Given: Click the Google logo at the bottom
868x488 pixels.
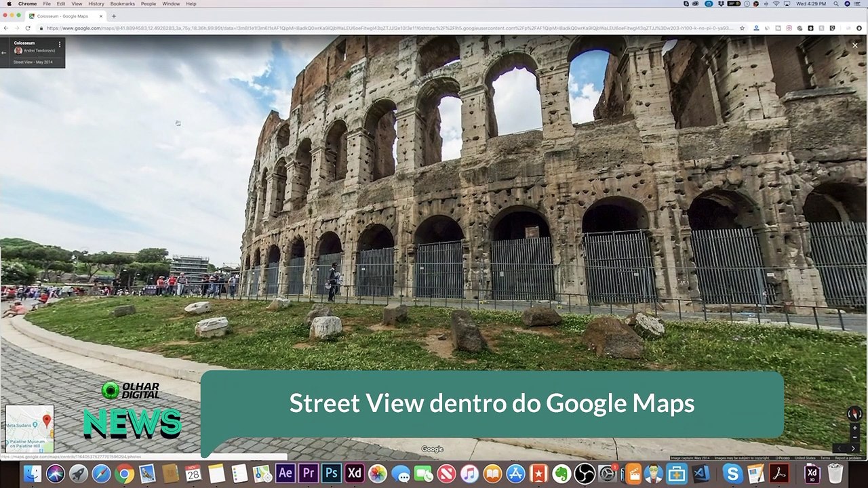Looking at the screenshot, I should 432,449.
